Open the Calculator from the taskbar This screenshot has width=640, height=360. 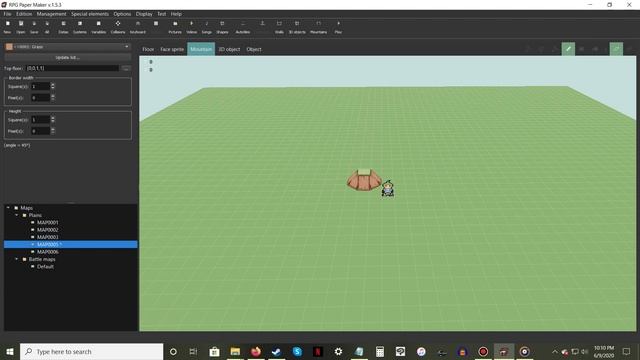[x=380, y=351]
